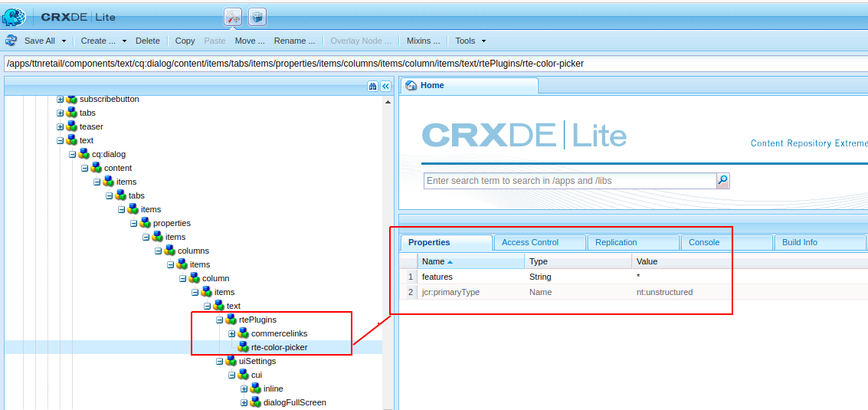Expand the tabs component node
Image resolution: width=868 pixels, height=410 pixels.
click(x=61, y=113)
